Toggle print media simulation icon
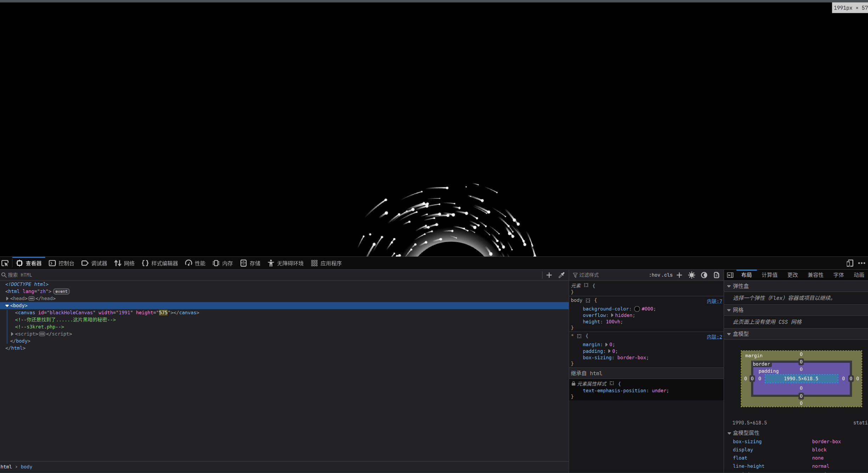The height and width of the screenshot is (473, 868). click(716, 275)
